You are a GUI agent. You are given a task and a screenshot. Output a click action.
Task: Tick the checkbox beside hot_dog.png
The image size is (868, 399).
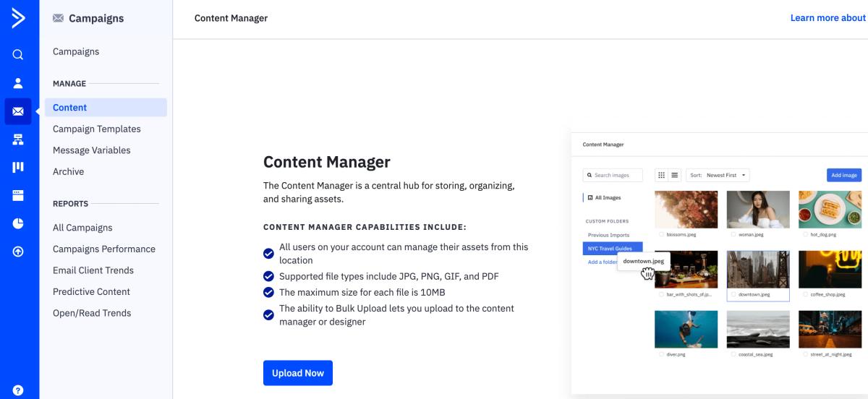click(x=806, y=234)
